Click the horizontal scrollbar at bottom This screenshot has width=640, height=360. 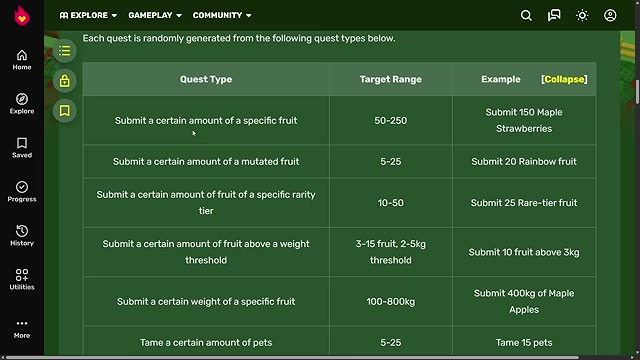pos(292,358)
